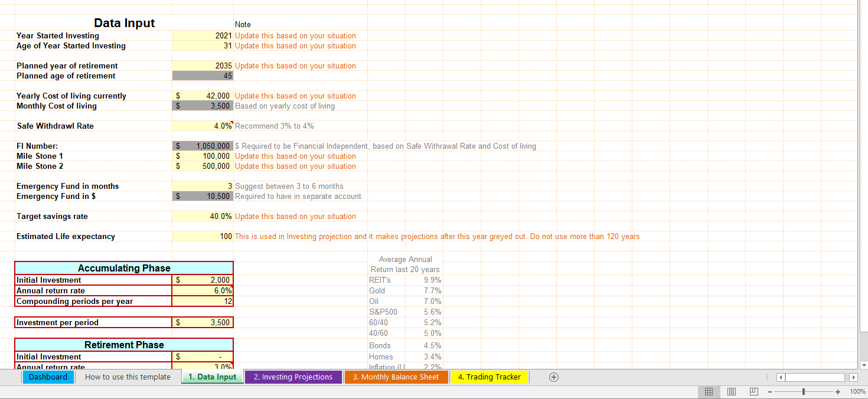The image size is (868, 399).
Task: Switch to Normal view in status bar
Action: (709, 391)
